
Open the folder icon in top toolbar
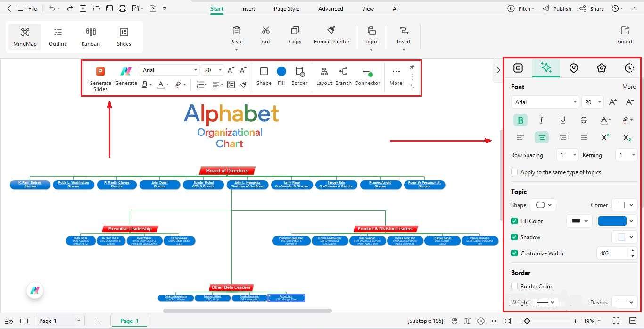pos(96,8)
